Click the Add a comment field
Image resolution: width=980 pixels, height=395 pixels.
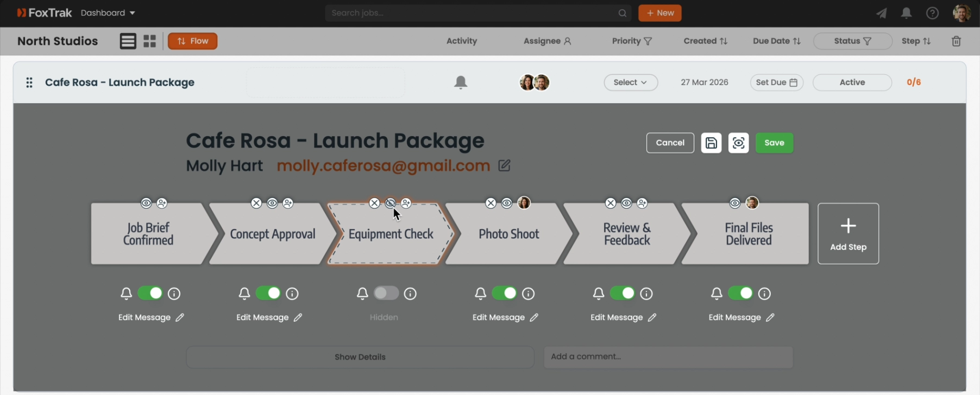[x=668, y=357]
